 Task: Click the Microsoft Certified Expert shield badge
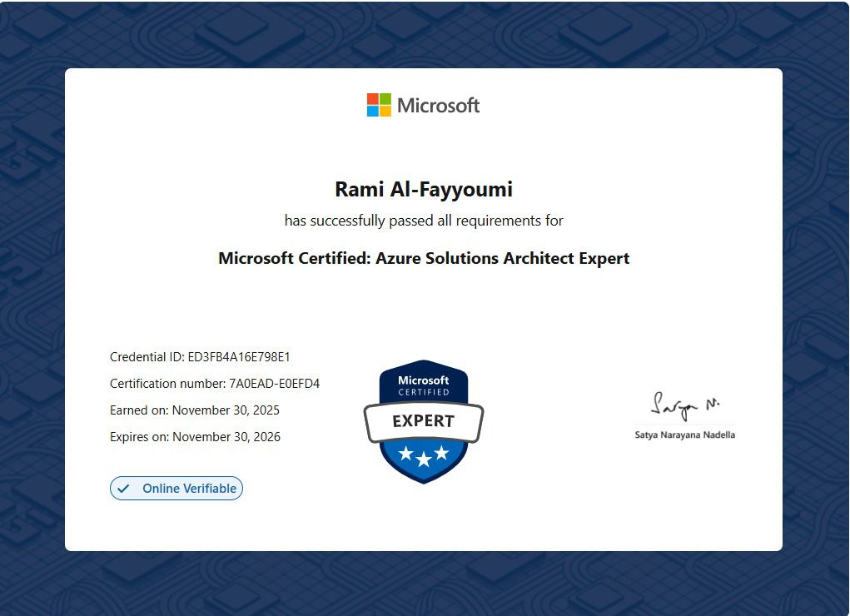(x=424, y=420)
